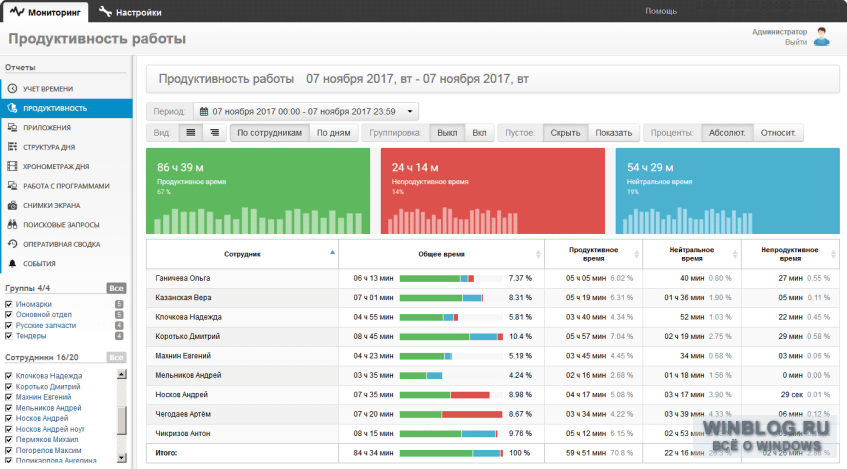This screenshot has width=847, height=469.
Task: Turn grouping Вкл
Action: pyautogui.click(x=479, y=132)
